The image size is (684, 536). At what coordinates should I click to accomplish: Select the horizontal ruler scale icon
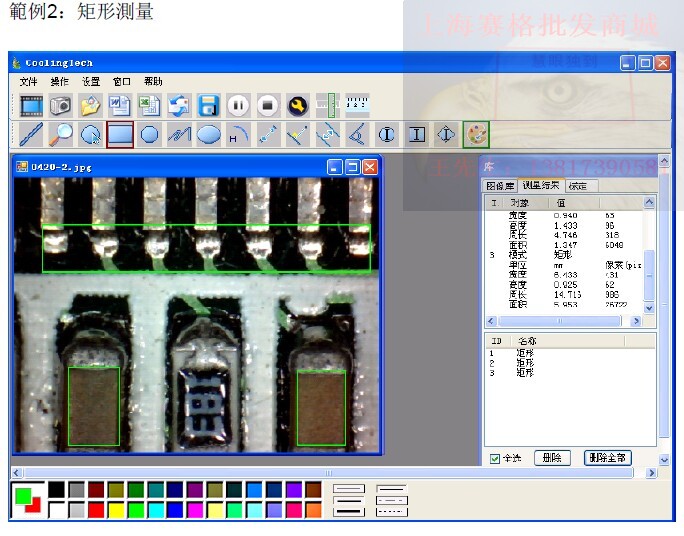pyautogui.click(x=357, y=105)
